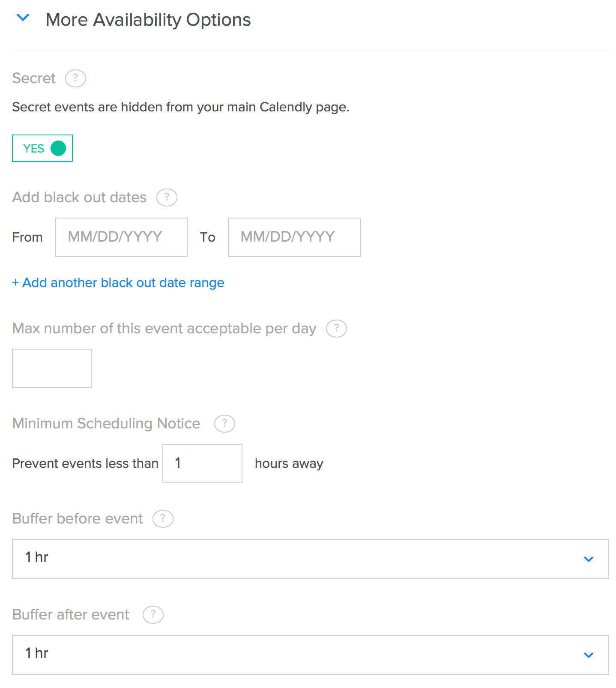The height and width of the screenshot is (688, 616).
Task: Toggle the Secret event YES switch
Action: 42,148
